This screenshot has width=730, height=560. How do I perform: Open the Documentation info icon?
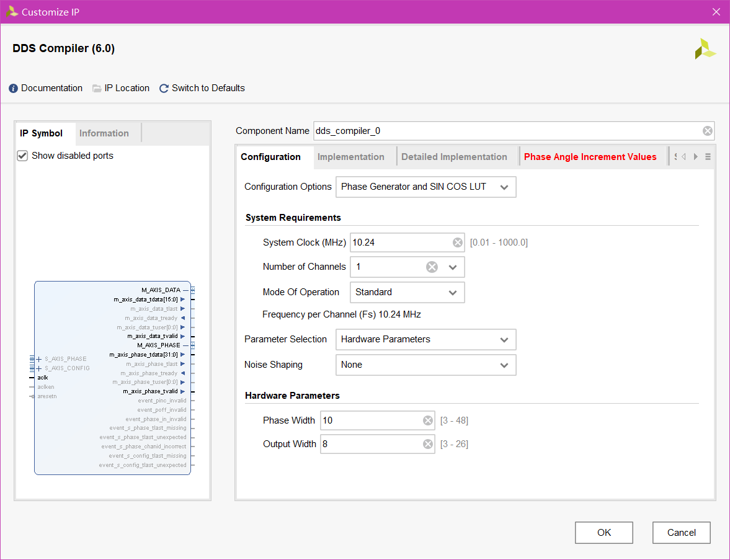[x=14, y=89]
